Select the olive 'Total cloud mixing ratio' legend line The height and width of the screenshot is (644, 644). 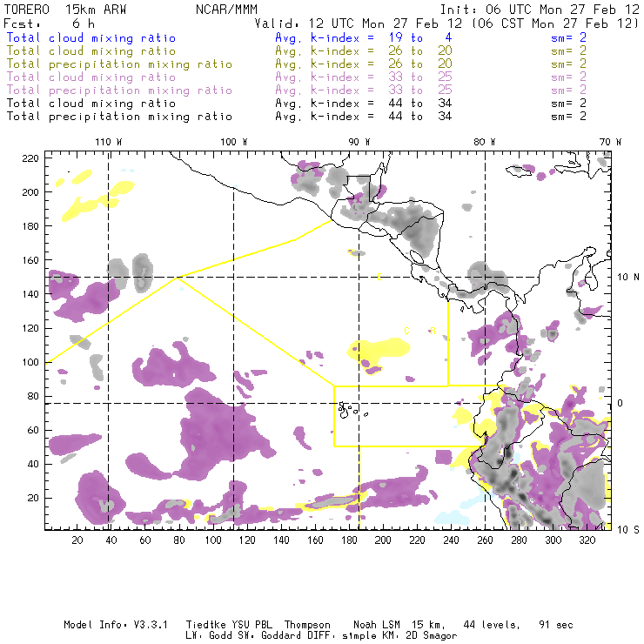[91, 51]
